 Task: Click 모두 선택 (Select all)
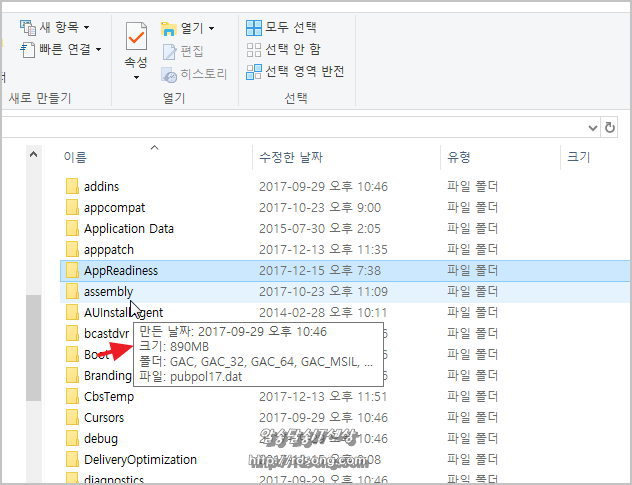coord(281,27)
